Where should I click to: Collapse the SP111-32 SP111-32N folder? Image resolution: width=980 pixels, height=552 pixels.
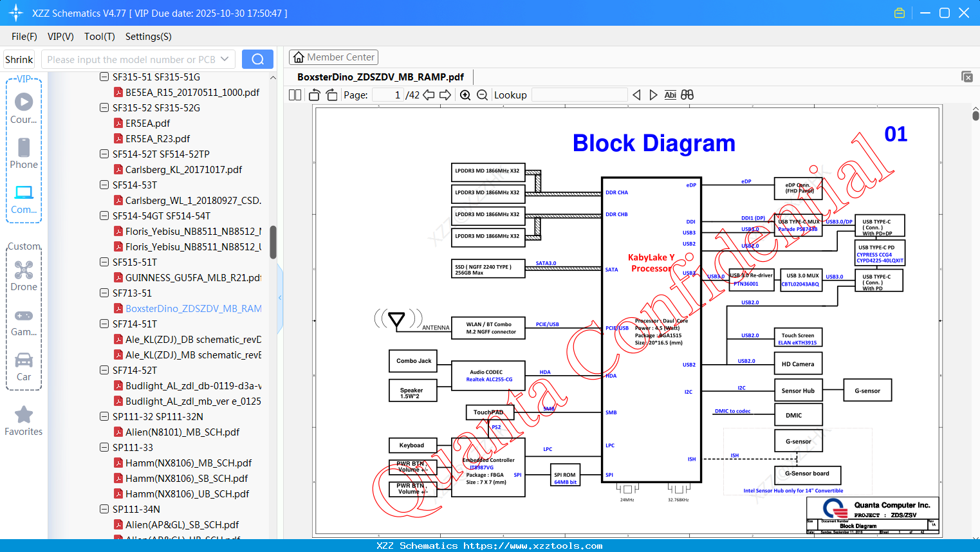[x=104, y=416]
